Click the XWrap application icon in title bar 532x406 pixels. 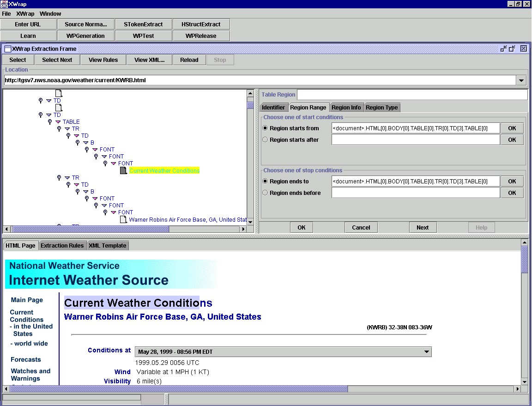pos(4,4)
